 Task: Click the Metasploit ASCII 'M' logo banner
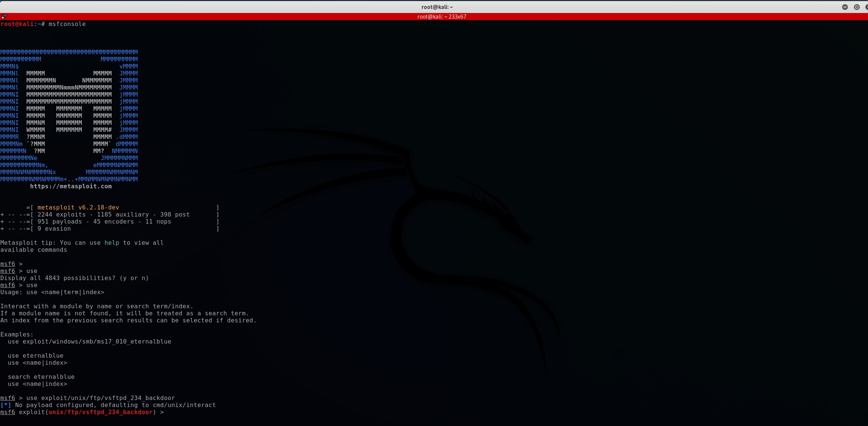[x=69, y=115]
